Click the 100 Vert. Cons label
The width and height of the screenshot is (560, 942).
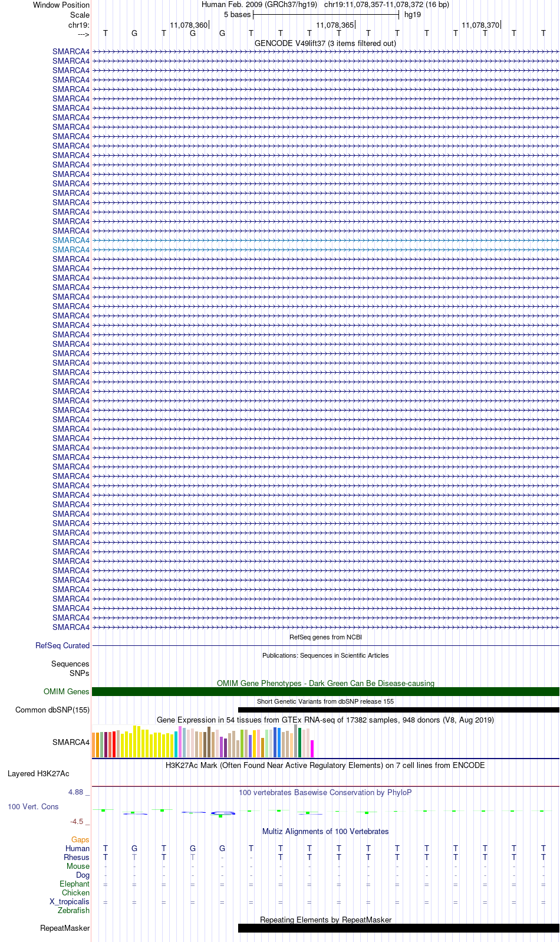pyautogui.click(x=33, y=806)
